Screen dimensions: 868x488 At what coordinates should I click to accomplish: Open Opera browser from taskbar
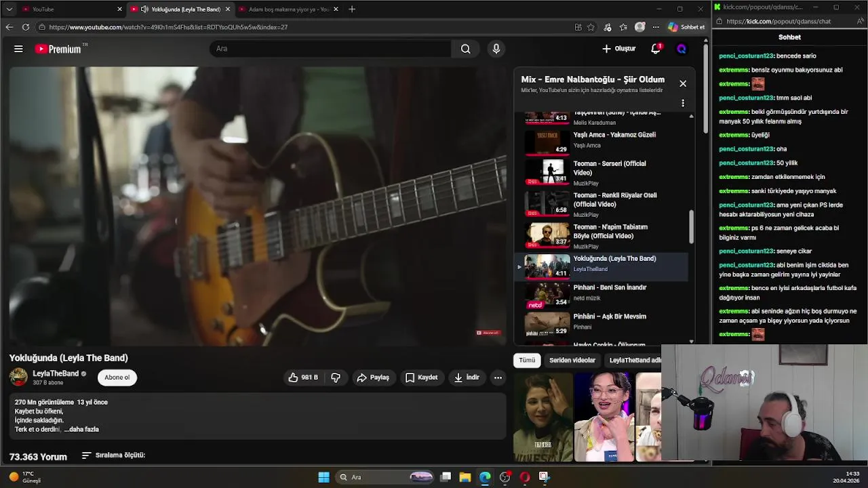[x=524, y=477]
